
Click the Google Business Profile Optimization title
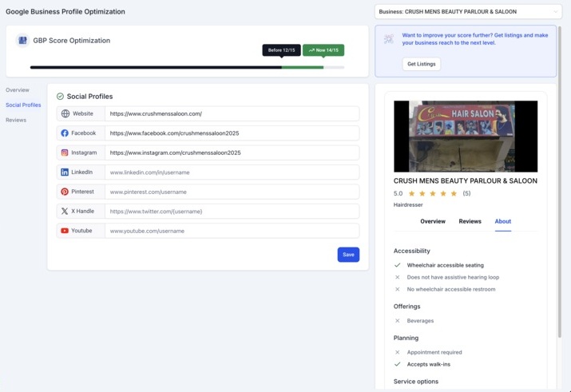coord(65,12)
